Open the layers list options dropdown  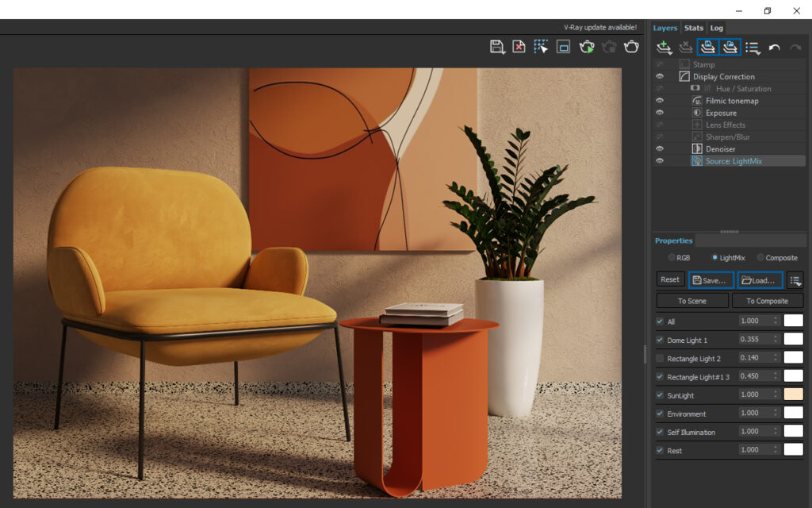tap(753, 48)
